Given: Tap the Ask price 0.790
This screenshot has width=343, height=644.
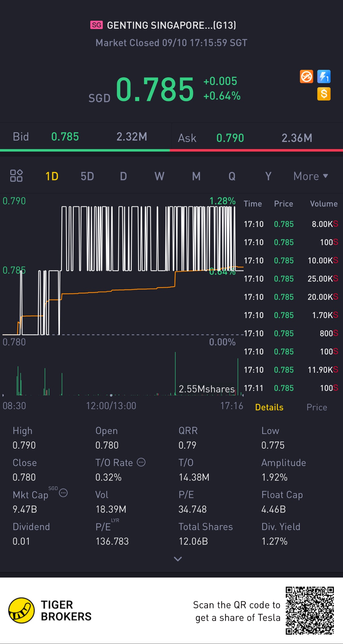Looking at the screenshot, I should (230, 138).
